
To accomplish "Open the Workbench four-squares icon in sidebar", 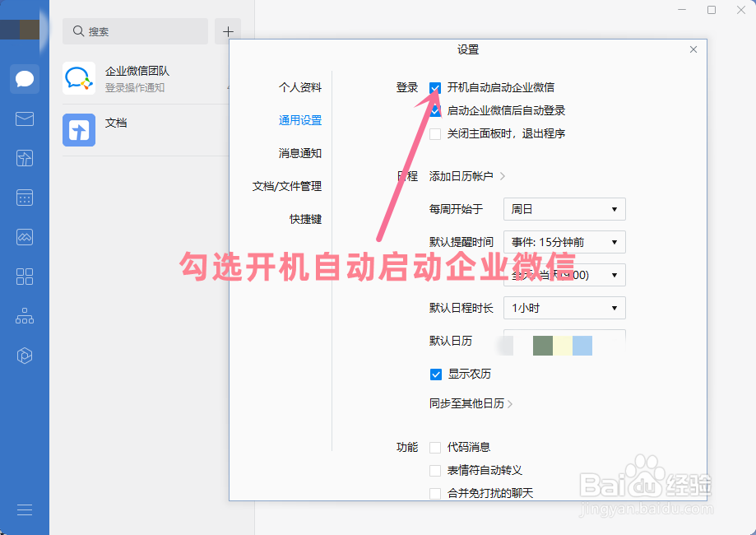I will point(25,277).
